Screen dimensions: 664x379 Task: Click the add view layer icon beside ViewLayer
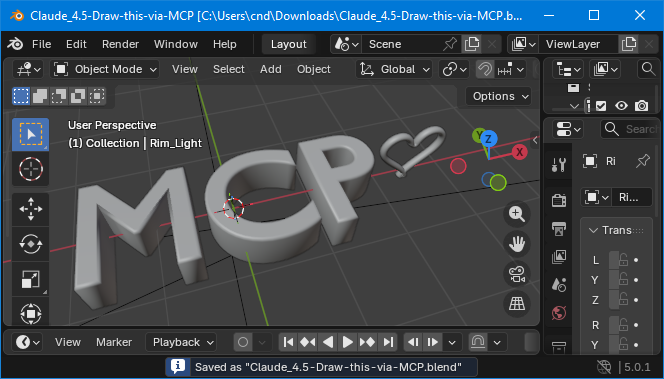(x=629, y=44)
